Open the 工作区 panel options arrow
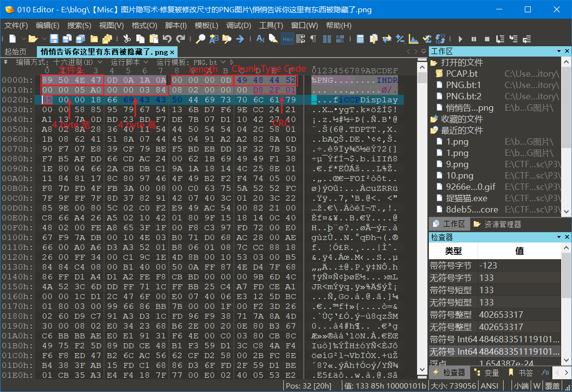Image resolution: width=572 pixels, height=392 pixels. point(559,52)
